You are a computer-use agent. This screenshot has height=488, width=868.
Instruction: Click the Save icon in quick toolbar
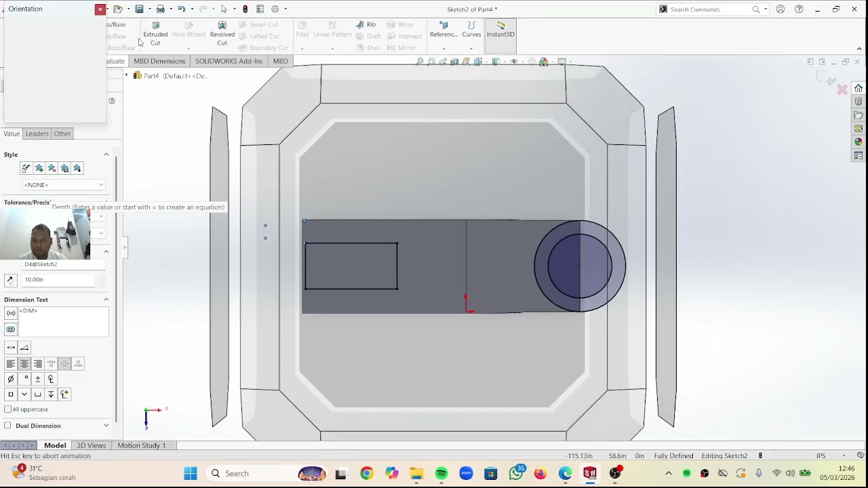tap(139, 9)
